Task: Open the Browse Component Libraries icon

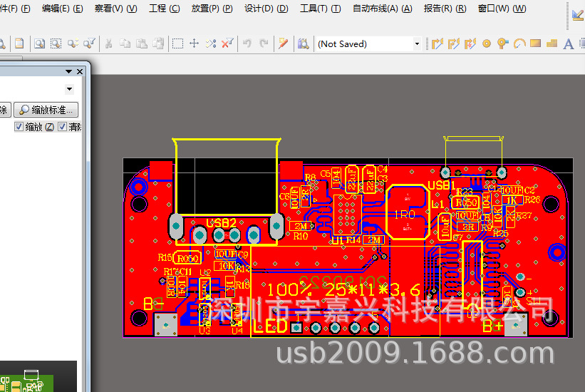Action: 303,43
